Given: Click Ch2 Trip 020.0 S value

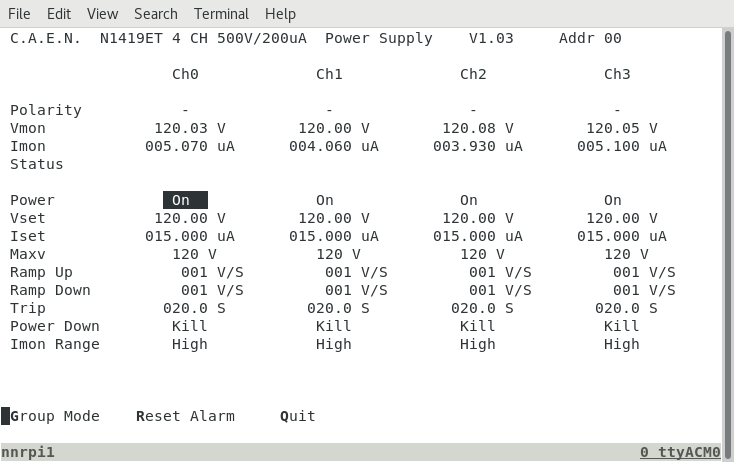Looking at the screenshot, I should [482, 308].
